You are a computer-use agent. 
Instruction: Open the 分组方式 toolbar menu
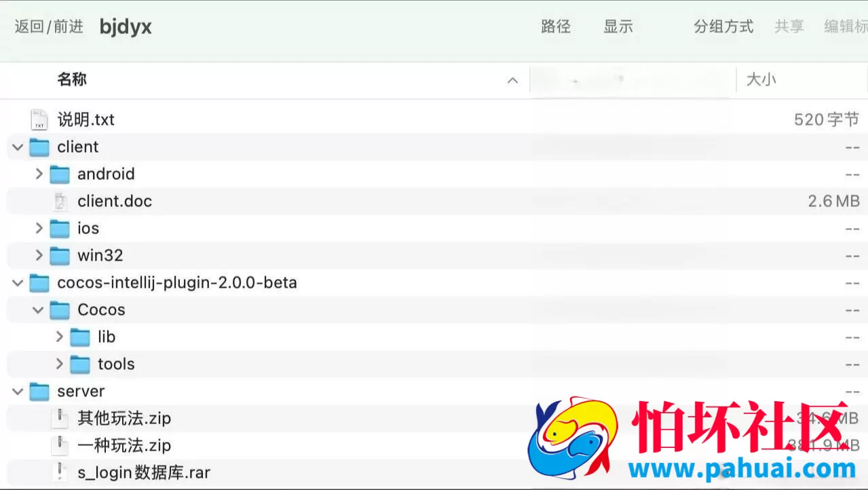(723, 26)
